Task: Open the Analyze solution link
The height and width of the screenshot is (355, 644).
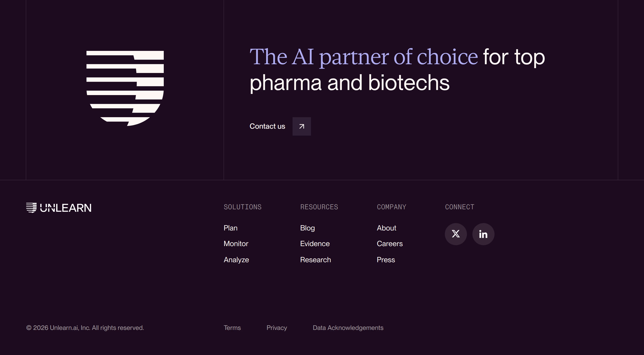Action: 236,260
